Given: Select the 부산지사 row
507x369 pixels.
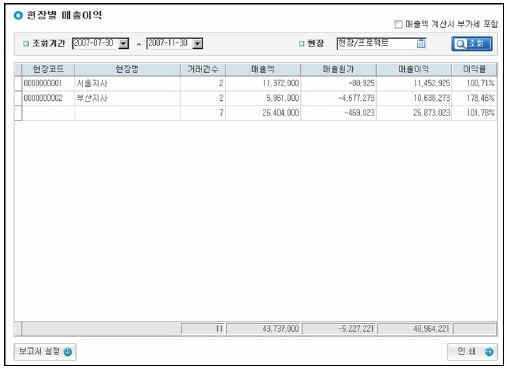Looking at the screenshot, I should coord(256,98).
